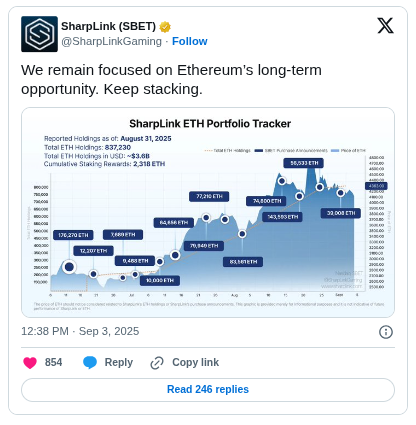This screenshot has height=425, width=416.
Task: Click the reply speech bubble icon
Action: pos(90,362)
